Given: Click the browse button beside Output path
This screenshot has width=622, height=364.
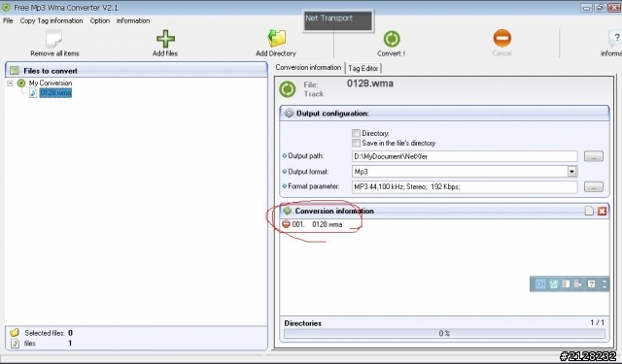Looking at the screenshot, I should (594, 156).
